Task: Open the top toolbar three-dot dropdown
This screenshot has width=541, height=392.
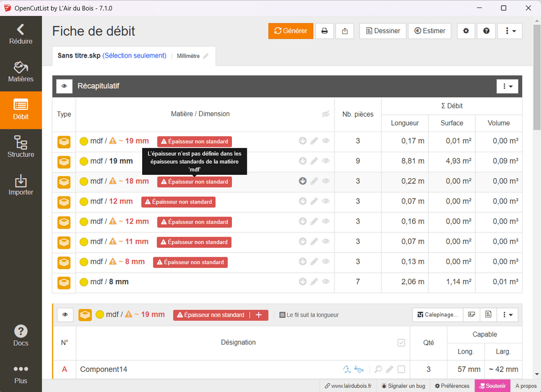Action: click(x=510, y=31)
